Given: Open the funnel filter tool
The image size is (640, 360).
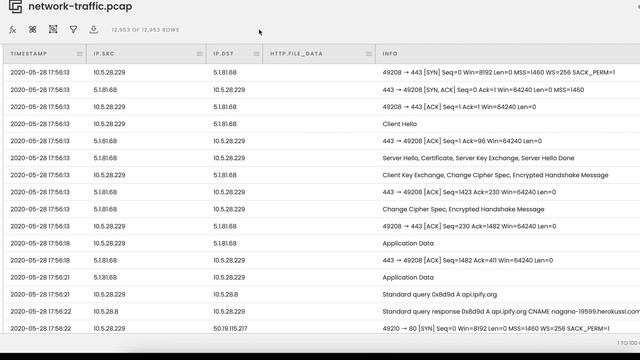Looking at the screenshot, I should point(73,29).
